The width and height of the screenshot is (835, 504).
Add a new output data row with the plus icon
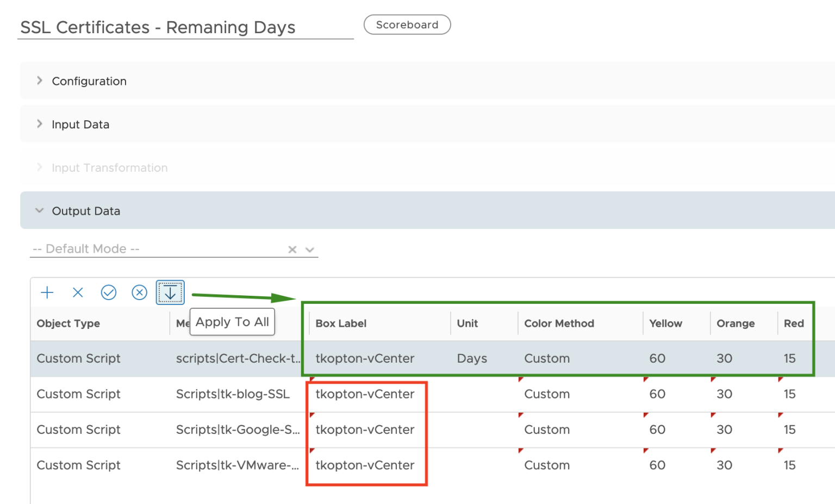(47, 292)
